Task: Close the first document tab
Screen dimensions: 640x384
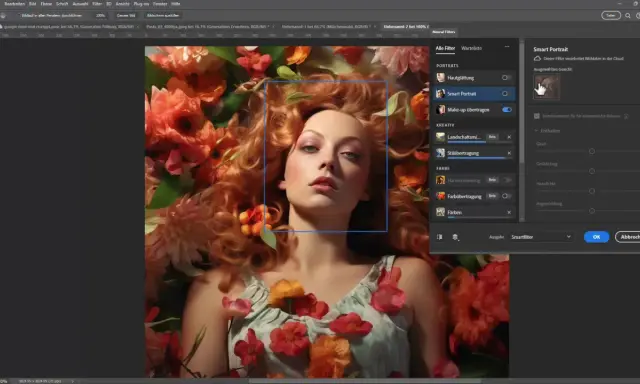Action: [138, 27]
